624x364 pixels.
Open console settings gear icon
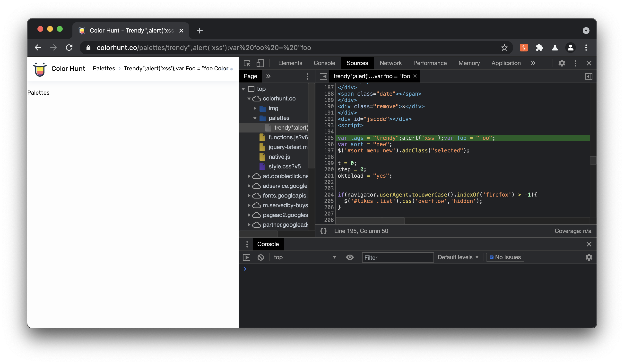click(589, 257)
